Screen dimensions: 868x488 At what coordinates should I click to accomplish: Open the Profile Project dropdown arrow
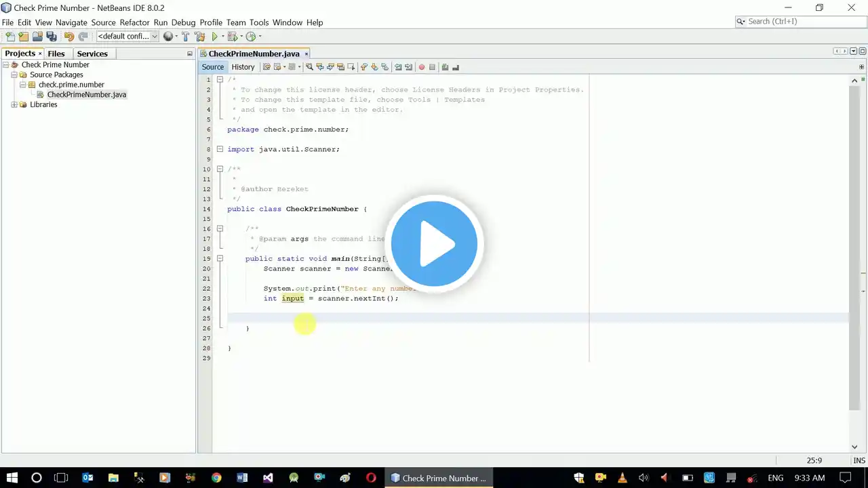(260, 37)
